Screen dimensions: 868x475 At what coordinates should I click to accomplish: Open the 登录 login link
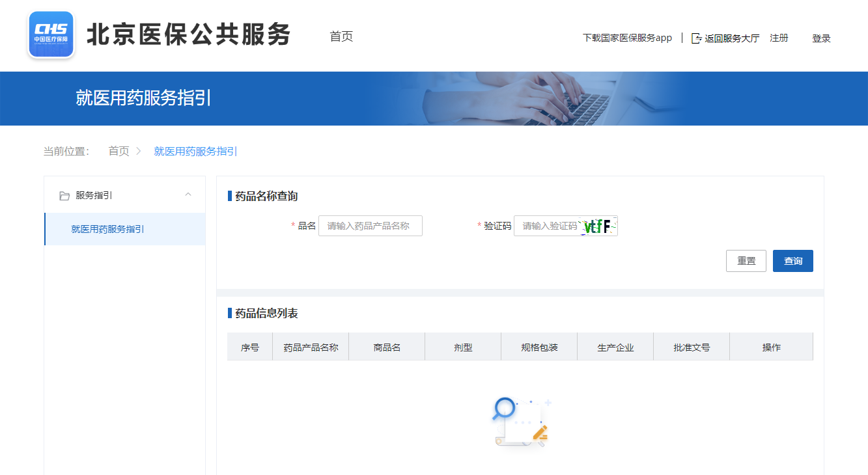coord(821,38)
